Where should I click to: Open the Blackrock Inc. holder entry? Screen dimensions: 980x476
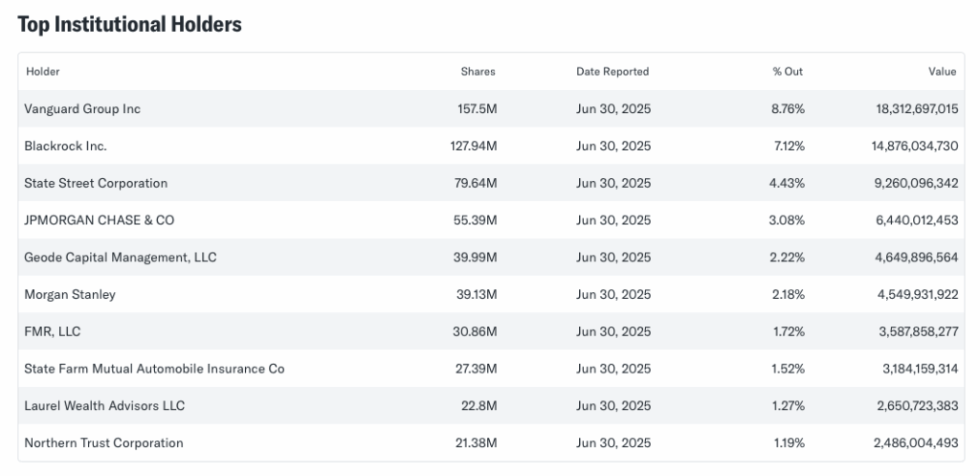65,147
